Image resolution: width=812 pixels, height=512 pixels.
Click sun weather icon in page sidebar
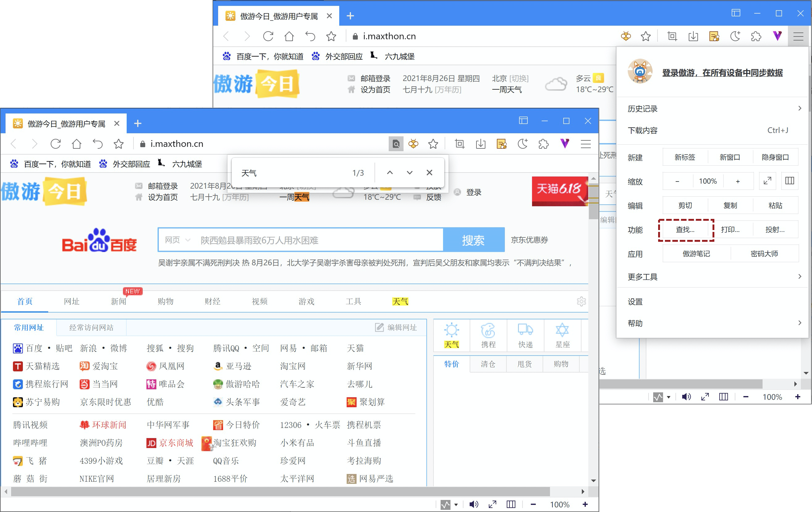[451, 330]
